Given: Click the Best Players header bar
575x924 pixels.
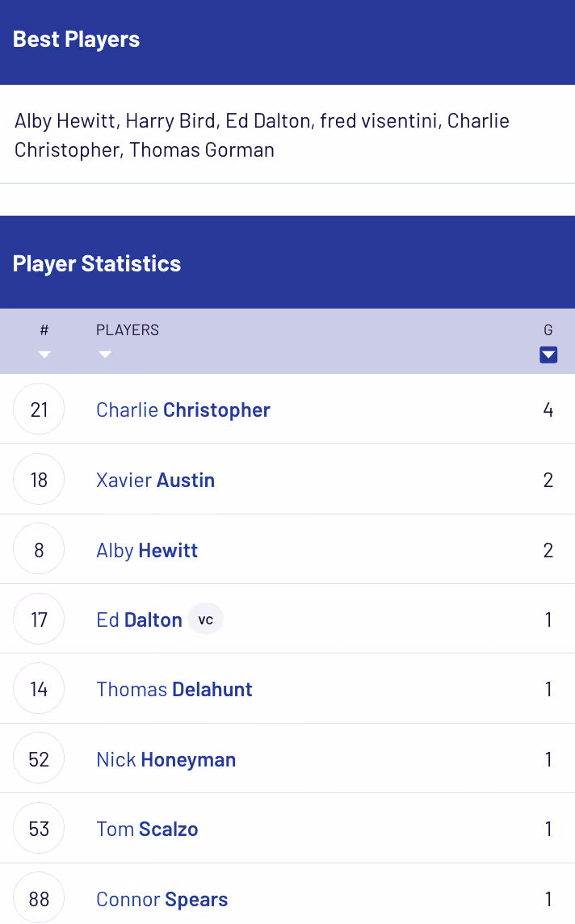Looking at the screenshot, I should [287, 43].
